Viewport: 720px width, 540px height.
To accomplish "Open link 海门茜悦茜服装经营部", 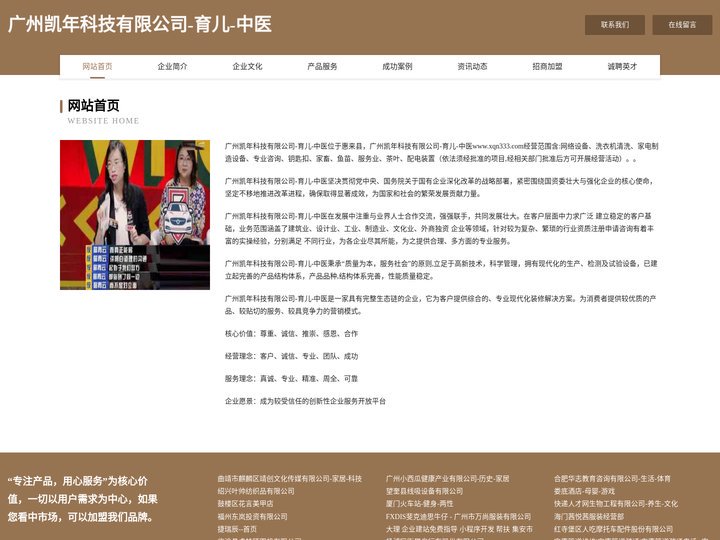I will tap(589, 516).
